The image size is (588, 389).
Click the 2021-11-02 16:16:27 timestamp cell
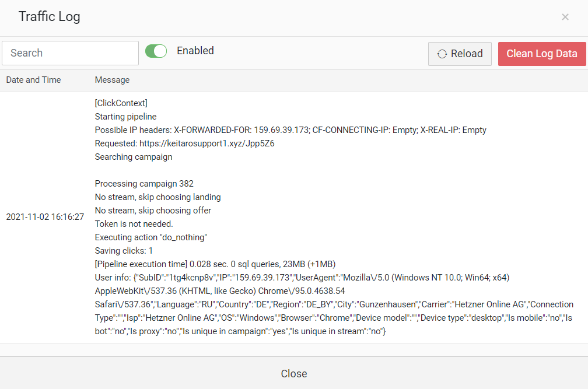pyautogui.click(x=45, y=217)
